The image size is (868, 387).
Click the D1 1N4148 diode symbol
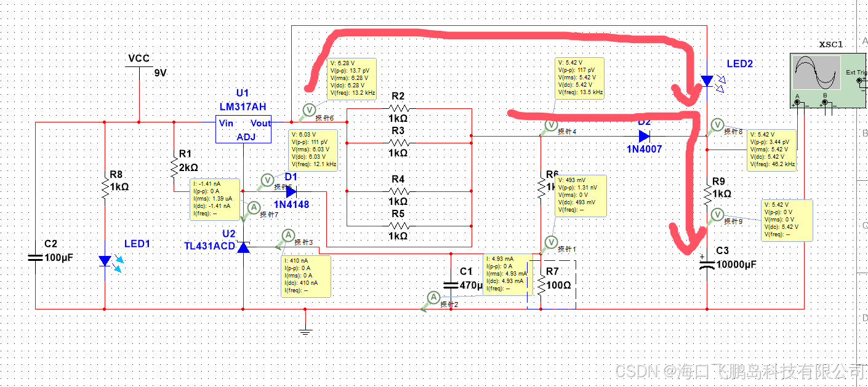coord(290,191)
